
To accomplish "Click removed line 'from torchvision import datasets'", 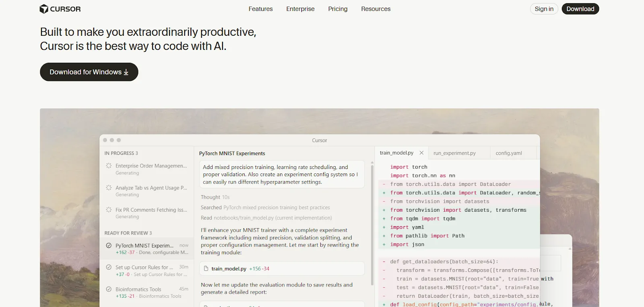I will 440,202.
